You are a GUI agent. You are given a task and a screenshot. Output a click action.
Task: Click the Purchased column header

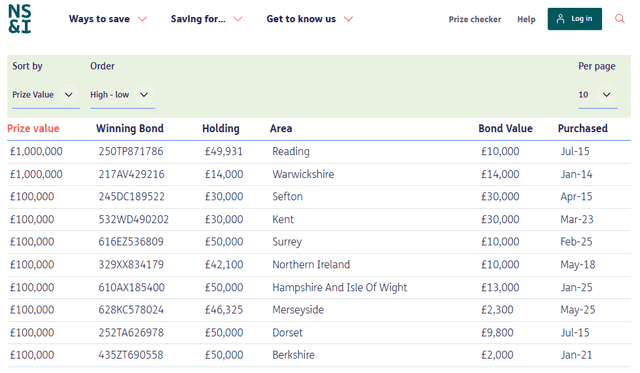coord(583,129)
